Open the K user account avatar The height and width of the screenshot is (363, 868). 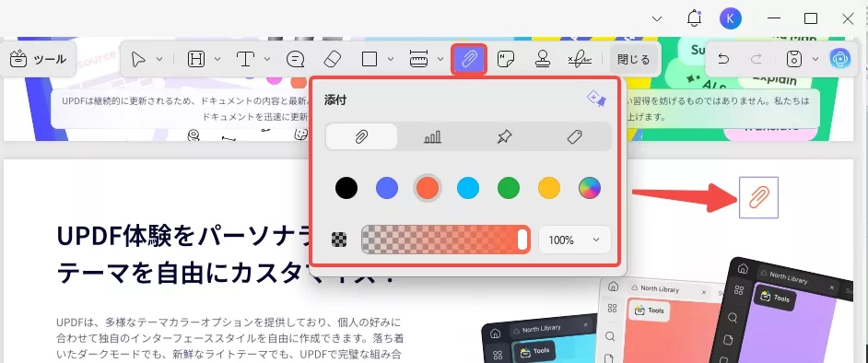730,18
